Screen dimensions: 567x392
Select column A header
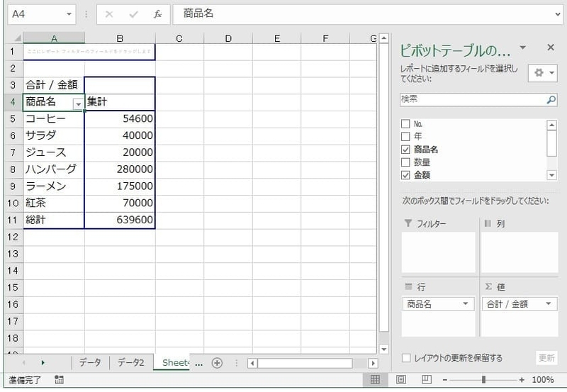54,38
